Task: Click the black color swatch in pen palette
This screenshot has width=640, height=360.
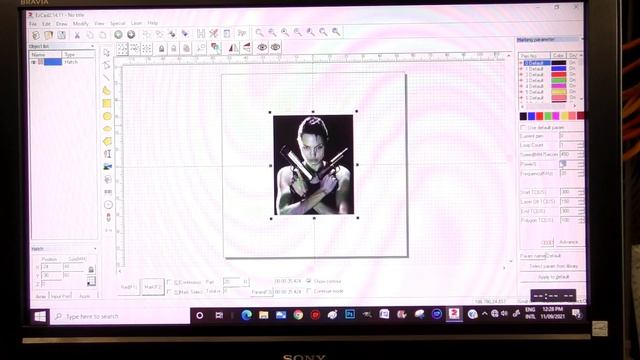Action: coord(523,116)
